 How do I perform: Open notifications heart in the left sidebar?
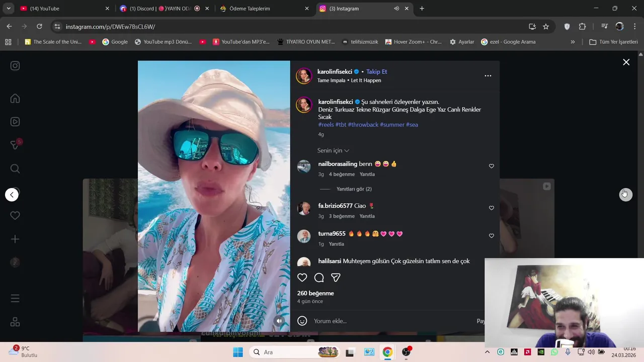coord(15,216)
